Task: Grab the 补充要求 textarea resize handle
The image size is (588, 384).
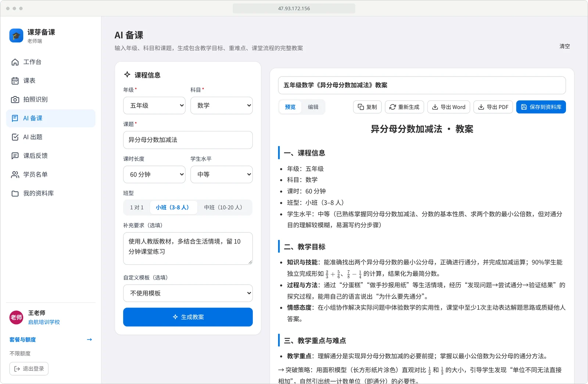Action: click(x=250, y=262)
